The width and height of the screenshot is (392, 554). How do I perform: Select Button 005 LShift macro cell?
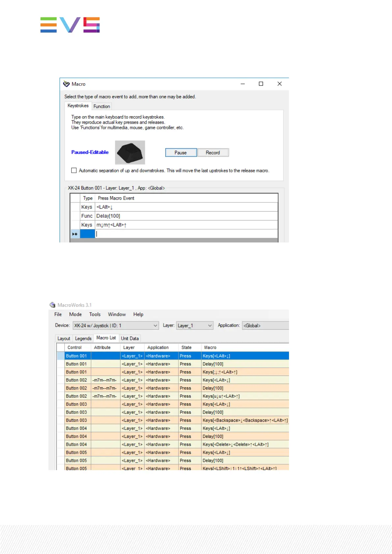tap(245, 468)
